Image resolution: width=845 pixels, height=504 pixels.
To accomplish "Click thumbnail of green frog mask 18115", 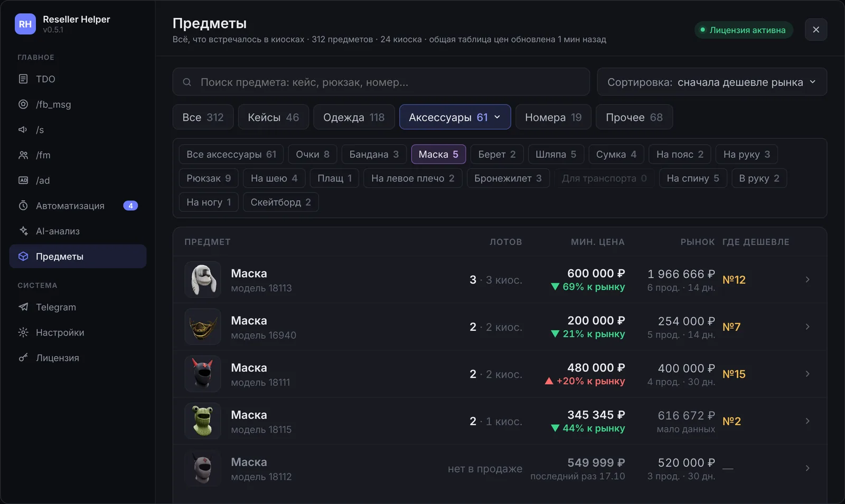I will point(203,421).
